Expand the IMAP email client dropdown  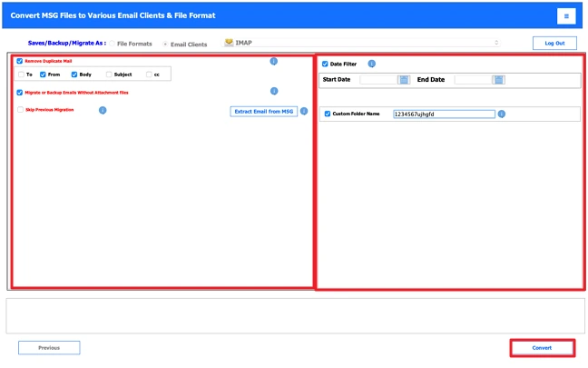tap(363, 43)
